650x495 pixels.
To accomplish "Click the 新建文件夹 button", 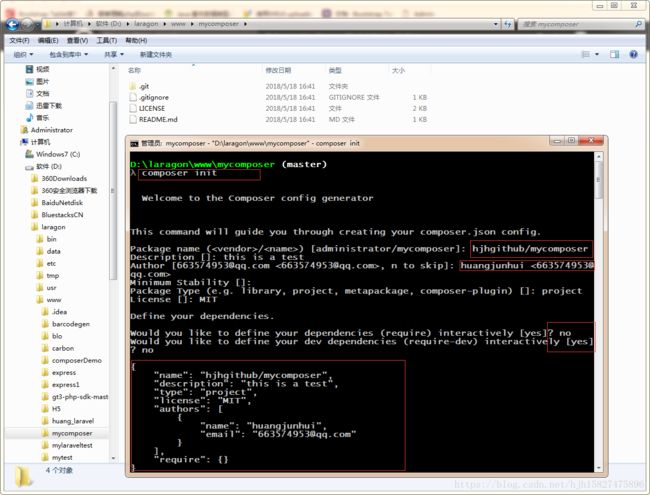I will click(x=155, y=55).
